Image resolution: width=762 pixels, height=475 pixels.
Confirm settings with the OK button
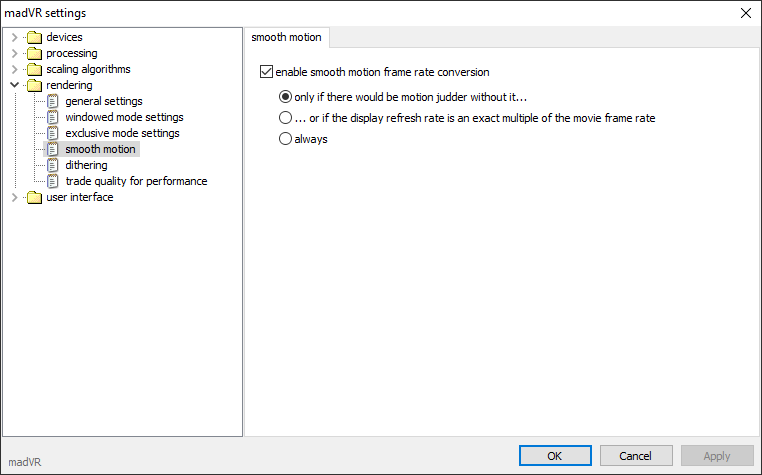coord(555,456)
